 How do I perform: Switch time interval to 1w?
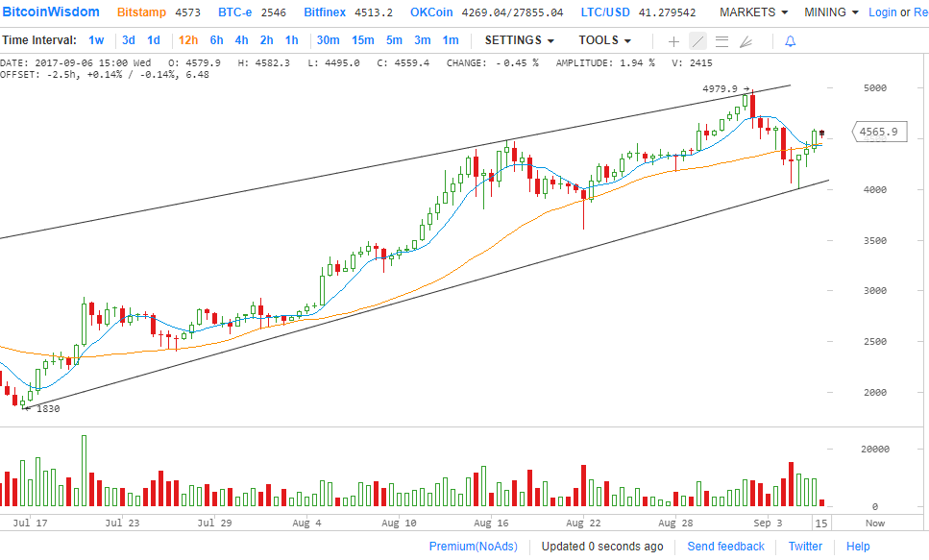point(96,40)
